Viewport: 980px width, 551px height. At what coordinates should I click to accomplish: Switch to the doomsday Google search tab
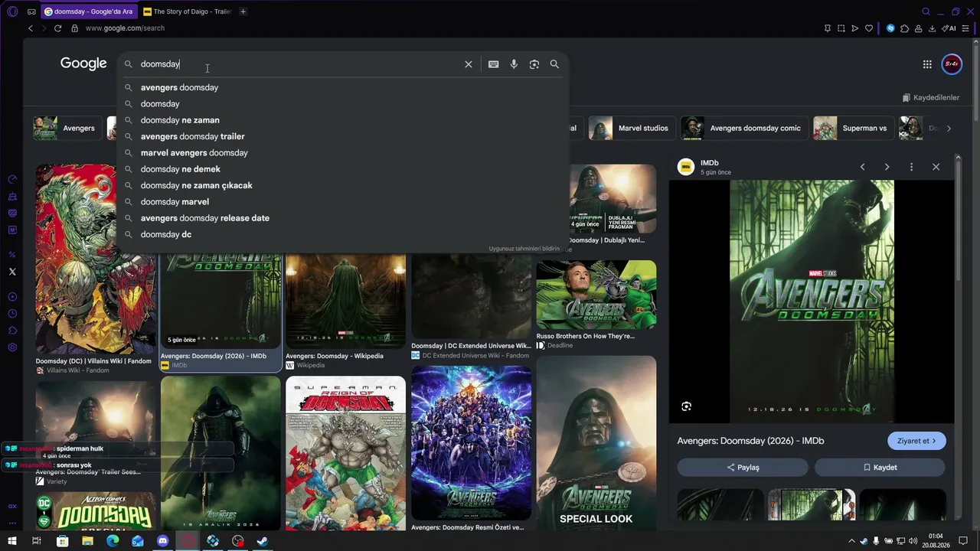tap(90, 11)
